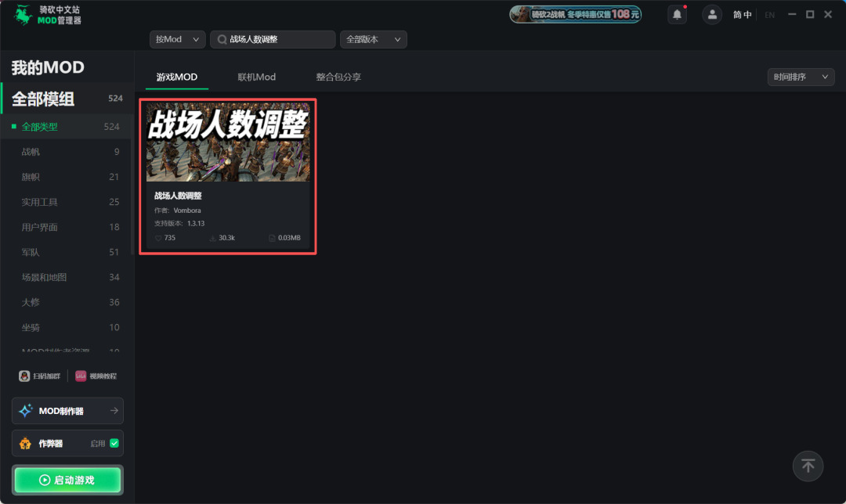The image size is (846, 504).
Task: Switch to the 联机Mod tab
Action: pyautogui.click(x=257, y=77)
